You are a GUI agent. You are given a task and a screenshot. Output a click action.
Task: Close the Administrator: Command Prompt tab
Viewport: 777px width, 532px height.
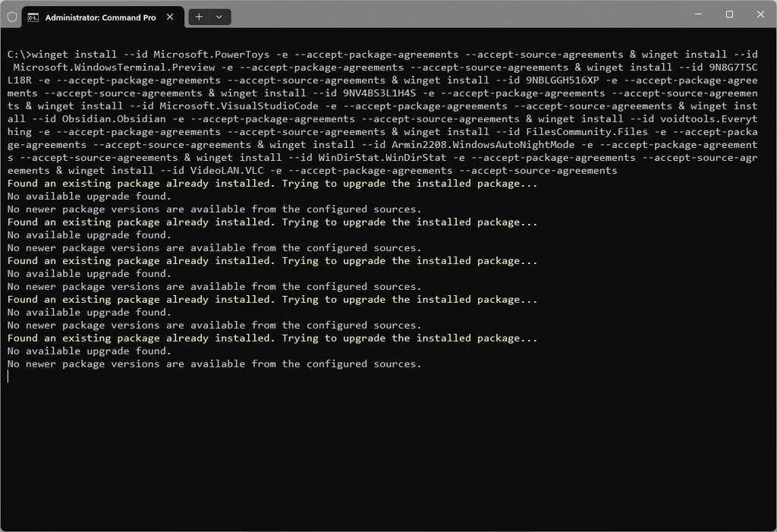point(170,17)
